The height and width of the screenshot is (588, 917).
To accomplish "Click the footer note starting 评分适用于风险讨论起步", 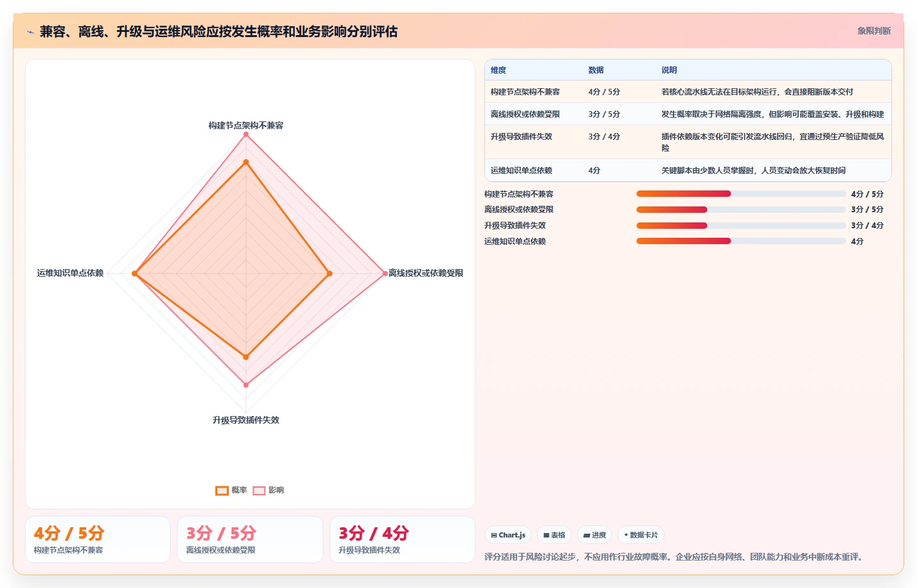I will (675, 557).
